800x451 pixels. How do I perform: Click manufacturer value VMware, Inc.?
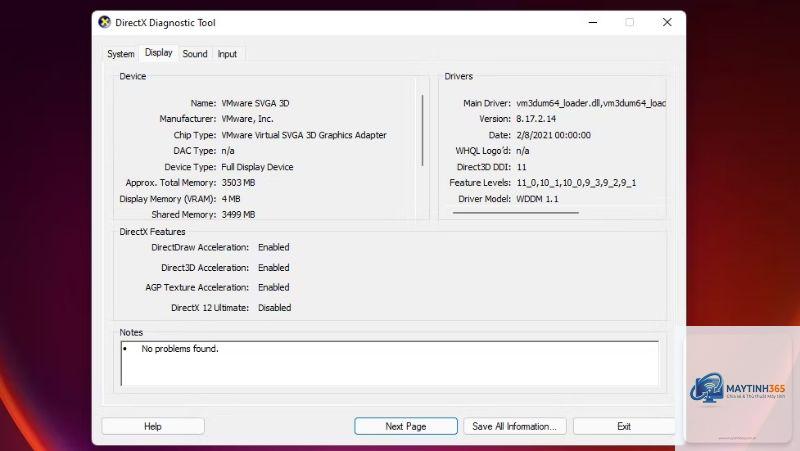pyautogui.click(x=247, y=119)
